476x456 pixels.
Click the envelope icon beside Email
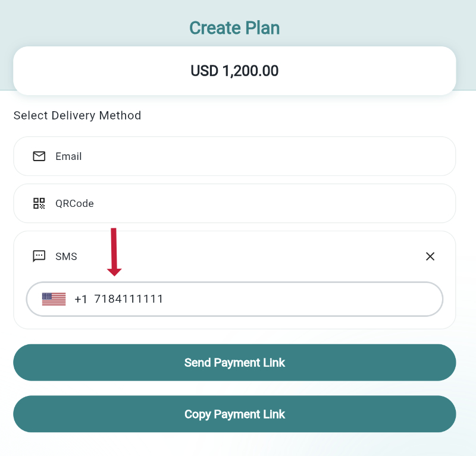[x=39, y=156]
